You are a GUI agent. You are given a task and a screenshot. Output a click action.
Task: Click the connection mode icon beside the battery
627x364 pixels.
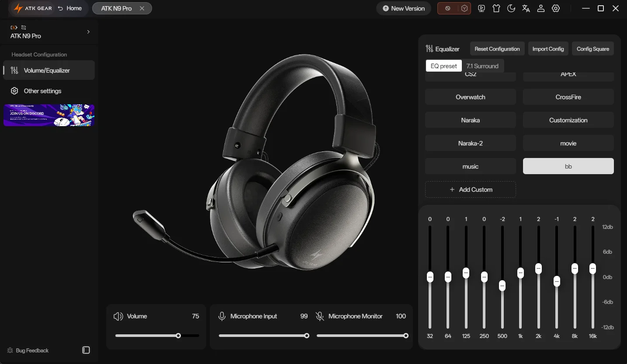coord(24,27)
